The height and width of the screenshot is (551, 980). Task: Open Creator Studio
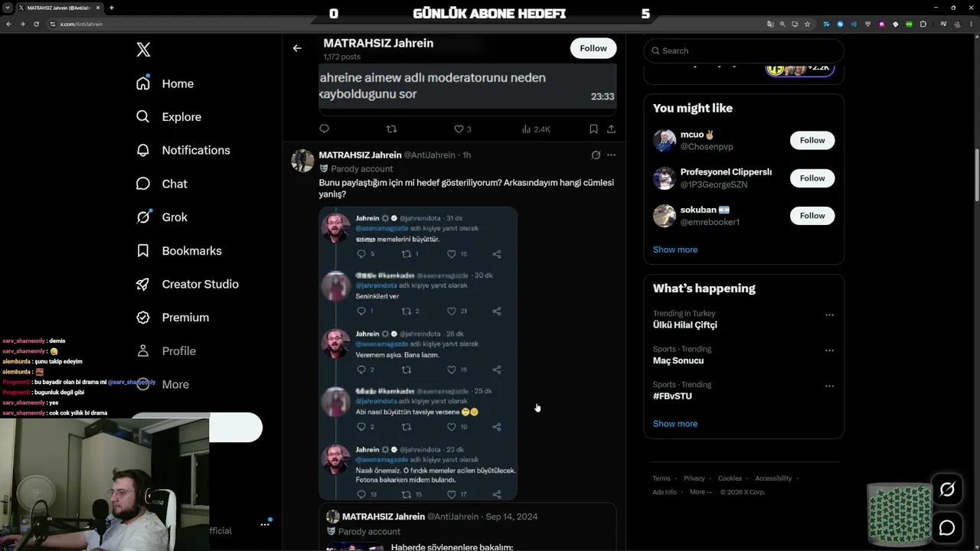[x=187, y=284]
